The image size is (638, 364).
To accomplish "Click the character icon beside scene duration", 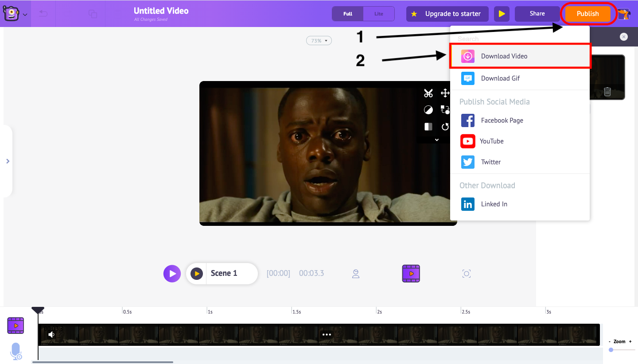I will [355, 274].
